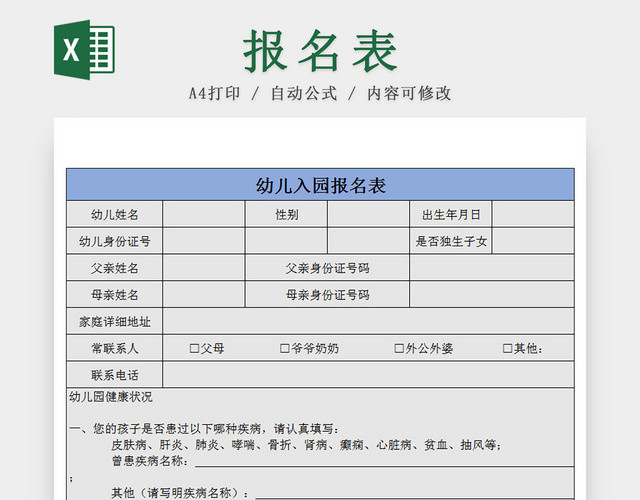Select the 幼儿入园报名表 title header cell
The width and height of the screenshot is (640, 500).
320,185
